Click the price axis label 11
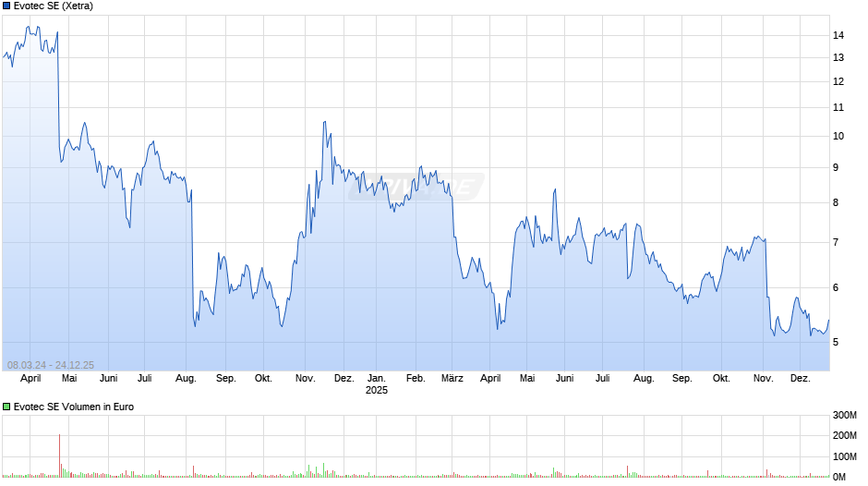This screenshot has height=486, width=868. tap(838, 107)
